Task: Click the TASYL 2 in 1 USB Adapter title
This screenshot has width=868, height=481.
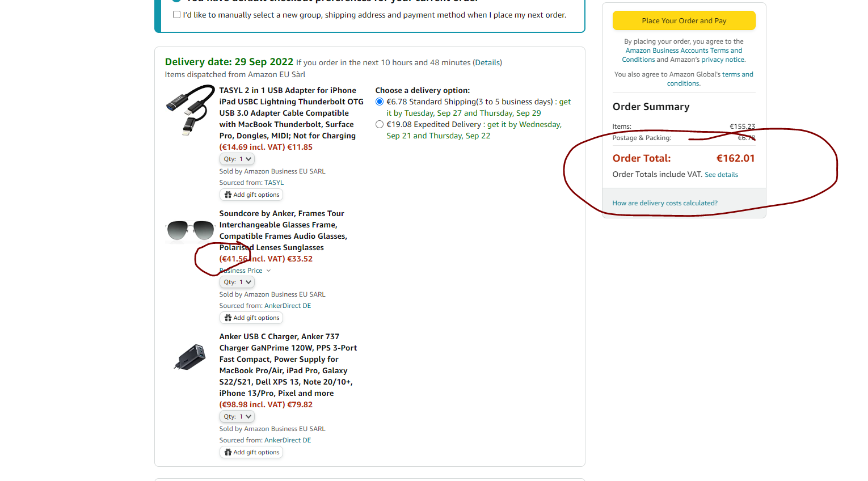Action: click(x=291, y=113)
